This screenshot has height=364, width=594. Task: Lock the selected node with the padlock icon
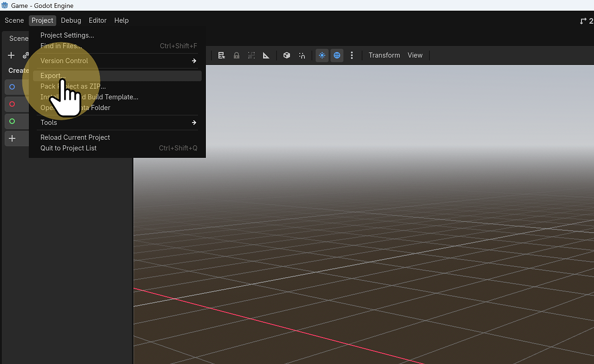237,55
